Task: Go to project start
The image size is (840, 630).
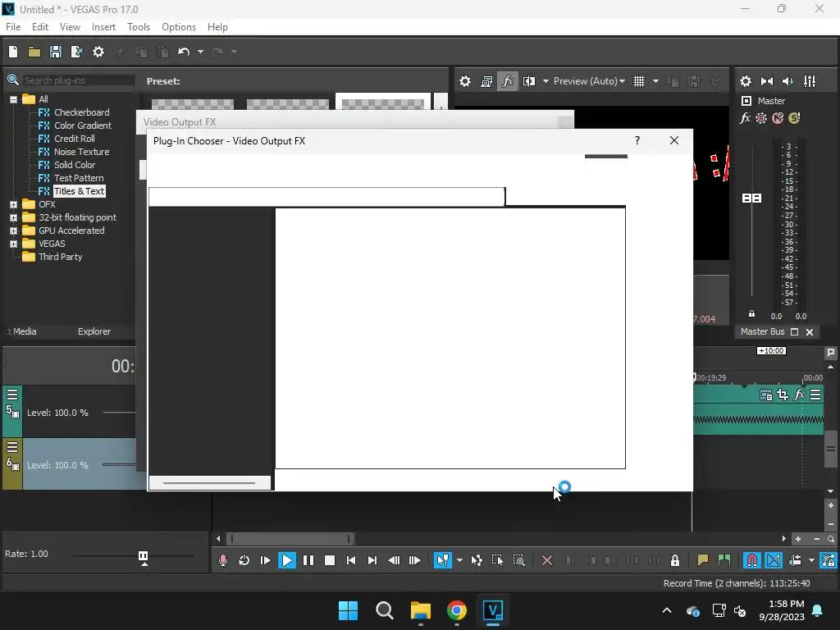Action: 351,560
